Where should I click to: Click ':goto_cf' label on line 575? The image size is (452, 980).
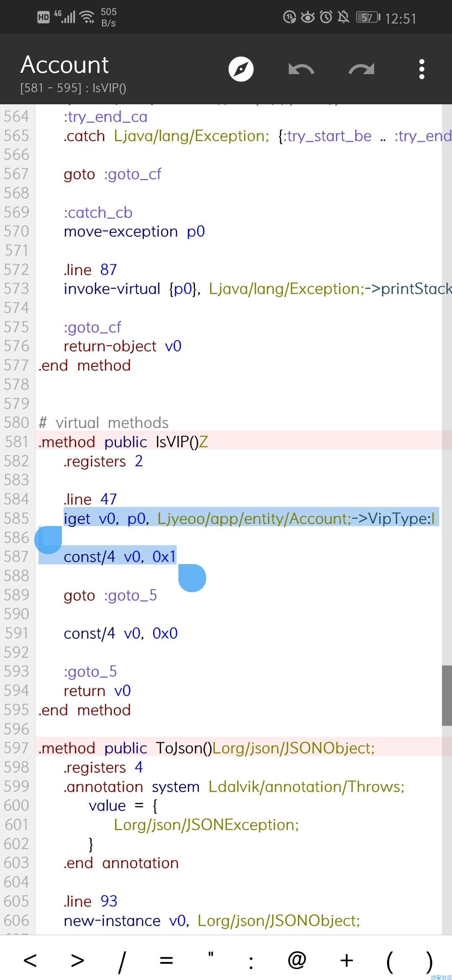click(x=92, y=327)
